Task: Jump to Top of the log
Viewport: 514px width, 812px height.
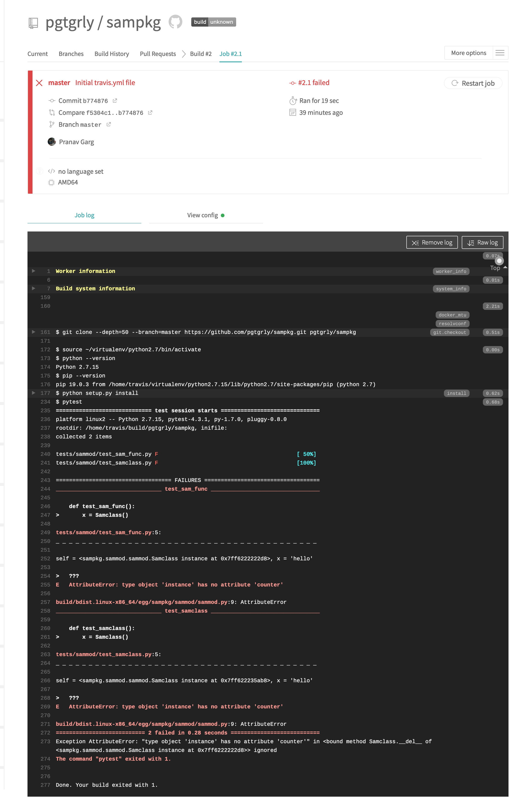Action: [x=495, y=268]
